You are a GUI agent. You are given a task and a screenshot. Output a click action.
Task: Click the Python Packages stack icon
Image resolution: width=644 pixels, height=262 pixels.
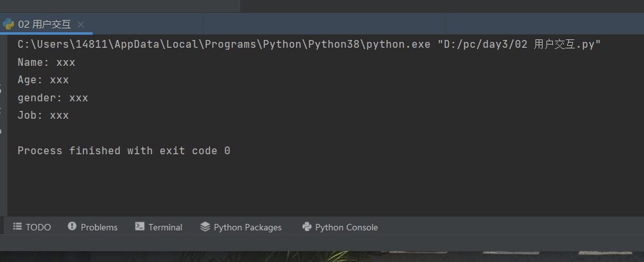coord(205,227)
